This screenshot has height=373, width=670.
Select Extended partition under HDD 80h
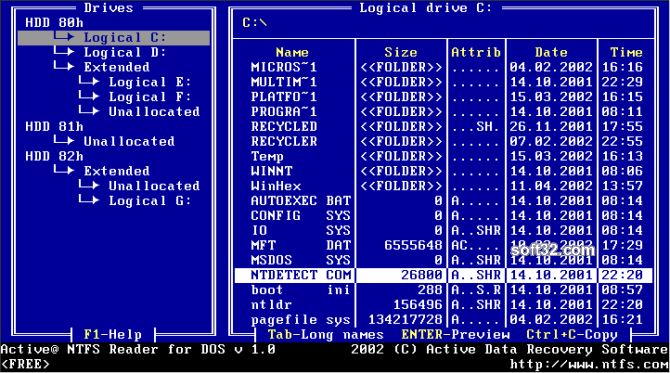[116, 67]
